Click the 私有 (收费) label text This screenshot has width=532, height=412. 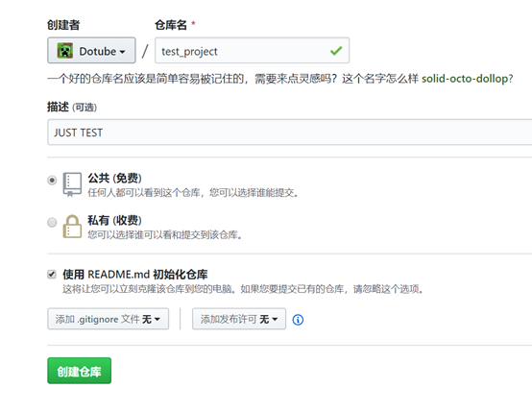point(114,220)
